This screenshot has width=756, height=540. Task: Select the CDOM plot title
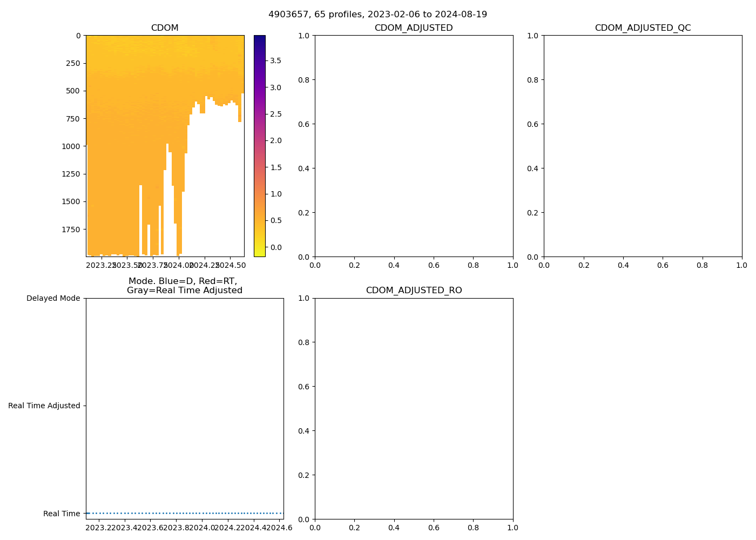pyautogui.click(x=165, y=28)
